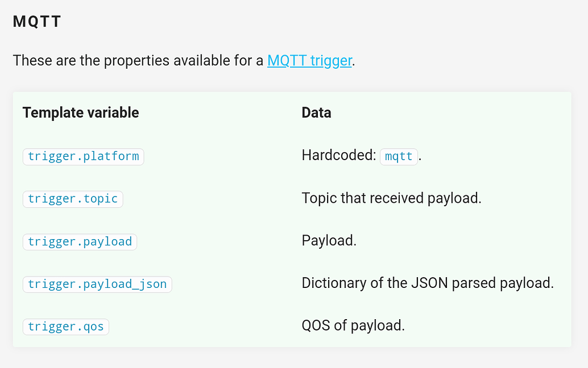588x368 pixels.
Task: Click the mqtt hardcoded value tag
Action: pyautogui.click(x=399, y=156)
